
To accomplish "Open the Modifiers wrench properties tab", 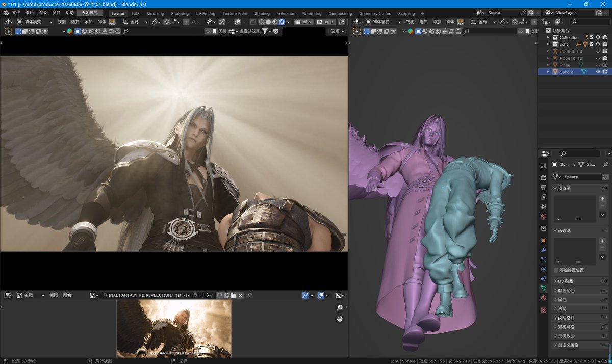I will coord(544,250).
